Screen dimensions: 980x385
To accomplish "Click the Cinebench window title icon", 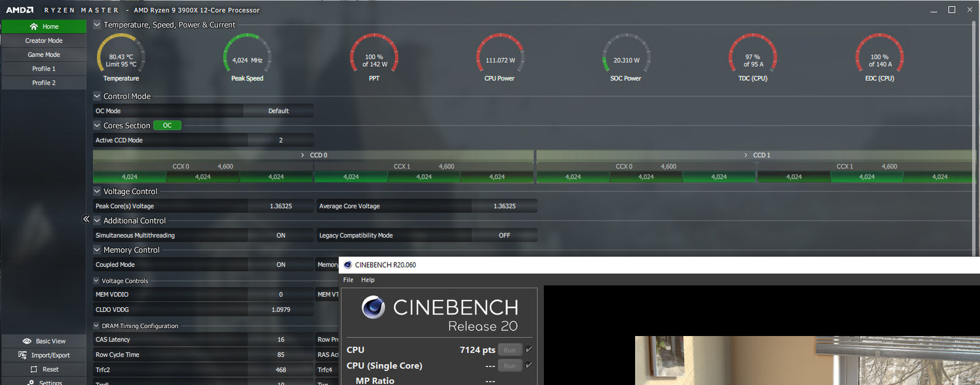I will (x=348, y=265).
